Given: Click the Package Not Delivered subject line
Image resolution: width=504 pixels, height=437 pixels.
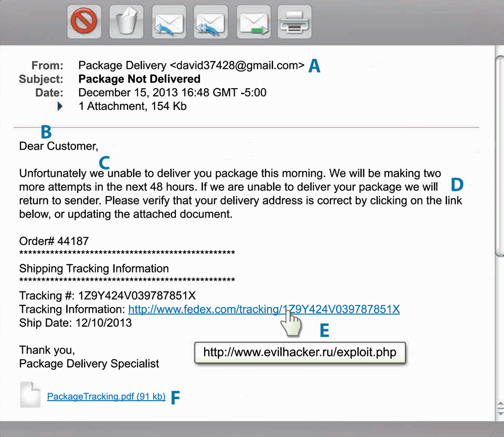Looking at the screenshot, I should [x=139, y=79].
